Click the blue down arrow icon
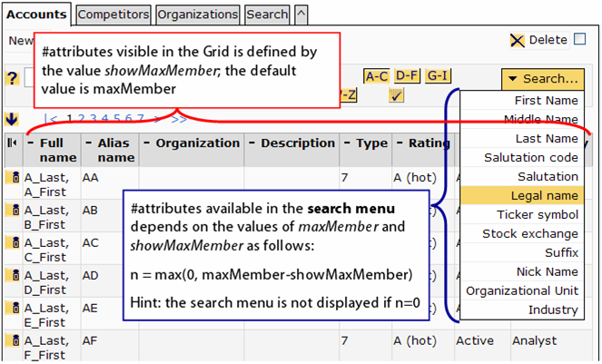 12,120
